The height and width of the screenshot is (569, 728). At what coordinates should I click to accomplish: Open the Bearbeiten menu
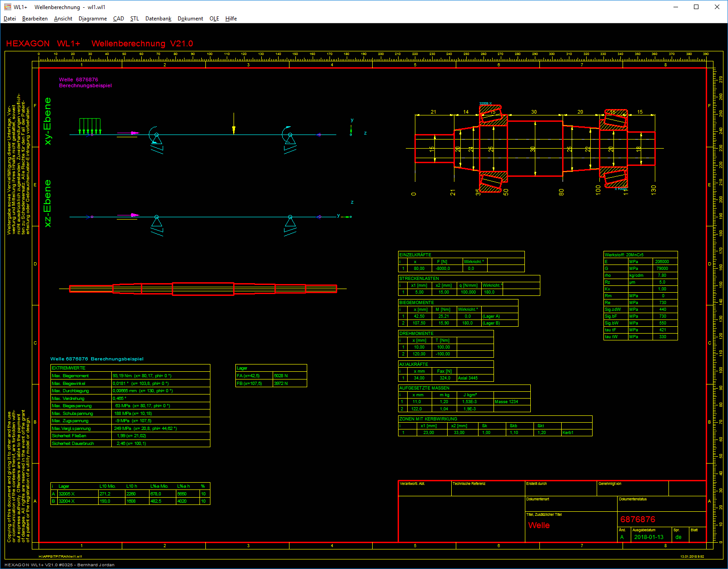35,19
